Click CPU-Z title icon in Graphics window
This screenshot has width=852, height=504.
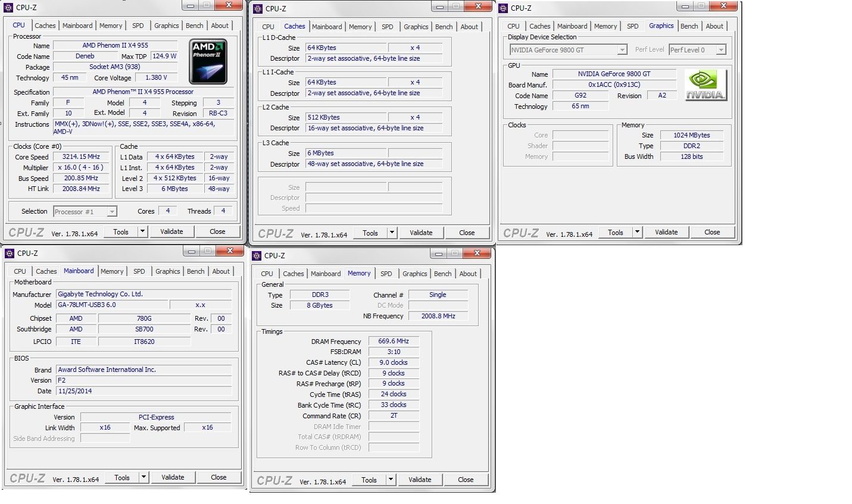[x=503, y=8]
